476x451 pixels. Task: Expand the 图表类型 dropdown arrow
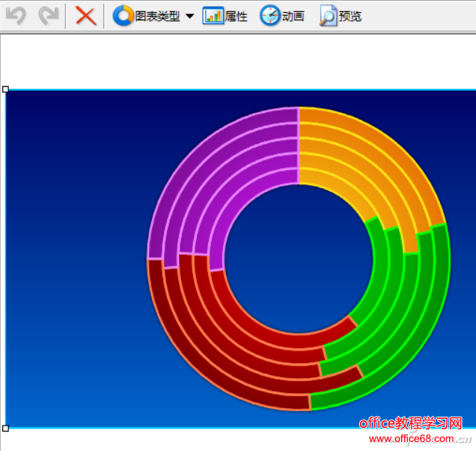[x=190, y=16]
